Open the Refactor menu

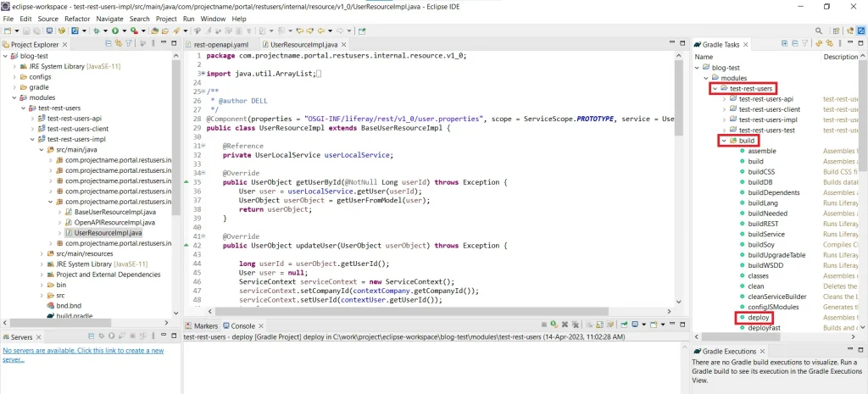[77, 19]
